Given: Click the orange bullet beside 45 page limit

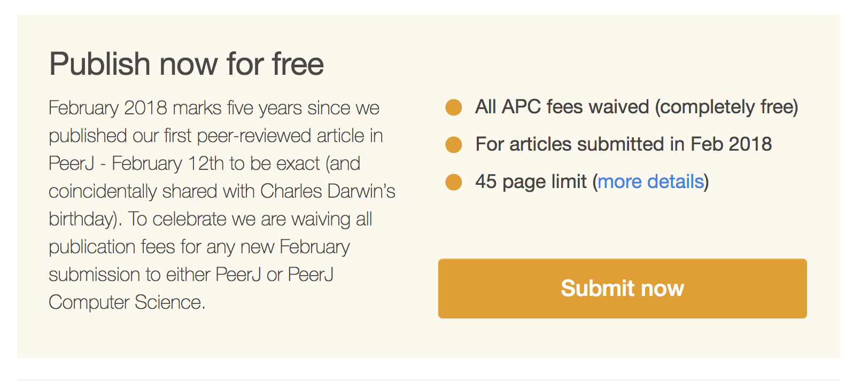Looking at the screenshot, I should [454, 182].
